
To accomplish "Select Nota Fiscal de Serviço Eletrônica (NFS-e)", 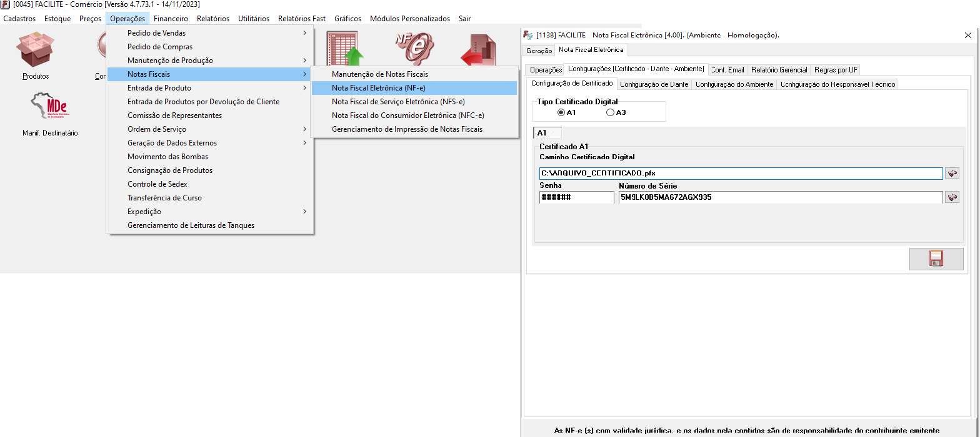I will (x=414, y=102).
